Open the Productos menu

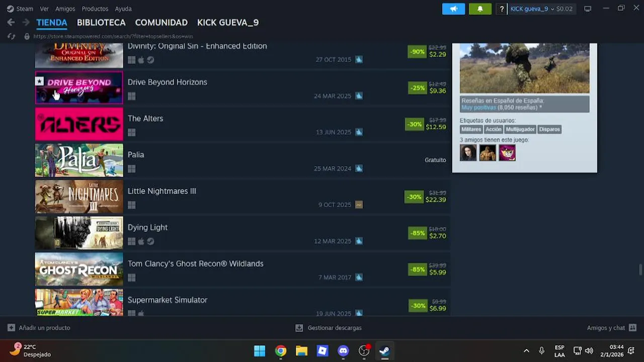tap(95, 9)
